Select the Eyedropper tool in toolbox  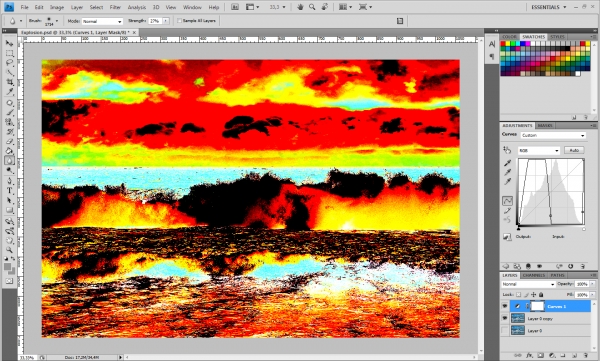[10, 92]
